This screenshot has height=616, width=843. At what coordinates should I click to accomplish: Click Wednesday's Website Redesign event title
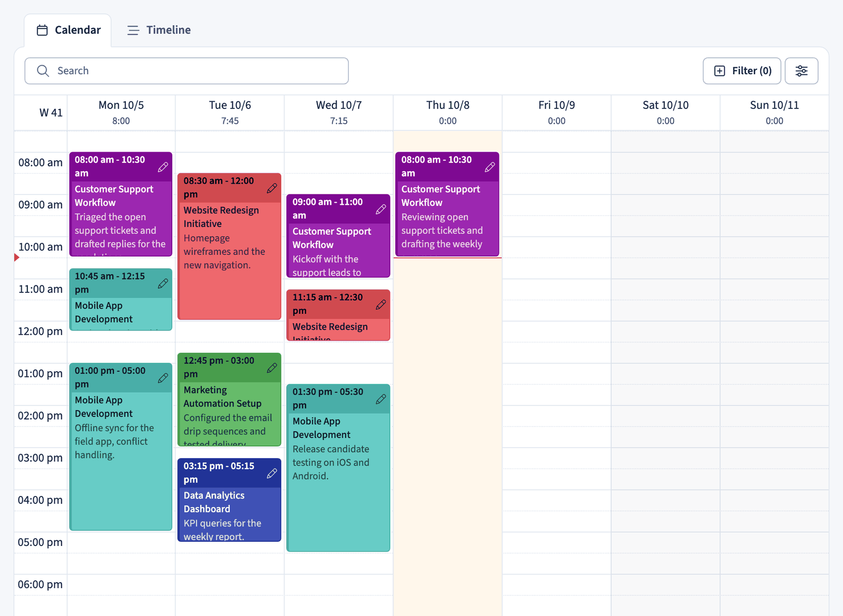330,330
